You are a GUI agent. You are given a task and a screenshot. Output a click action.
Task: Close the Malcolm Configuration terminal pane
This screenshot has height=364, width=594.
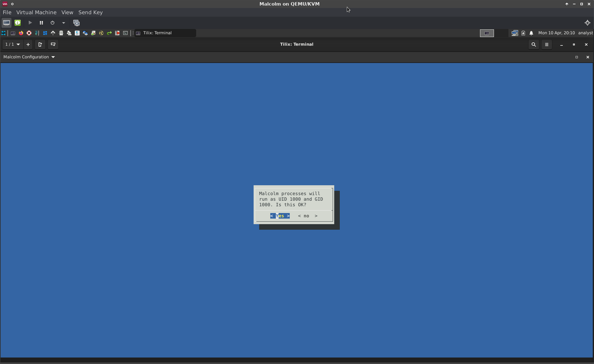(588, 57)
